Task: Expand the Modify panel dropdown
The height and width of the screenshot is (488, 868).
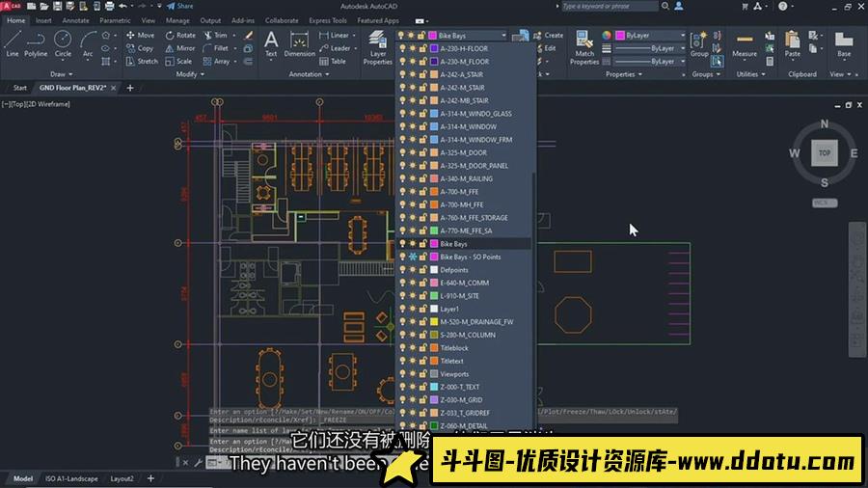Action: pyautogui.click(x=190, y=74)
